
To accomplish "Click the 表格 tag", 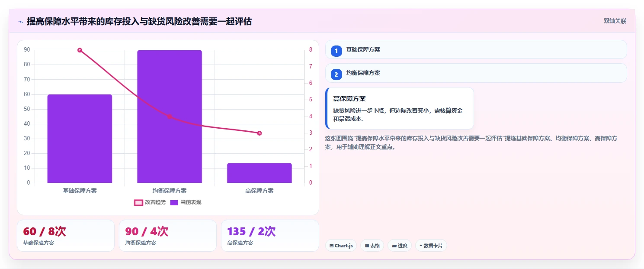I will (372, 246).
